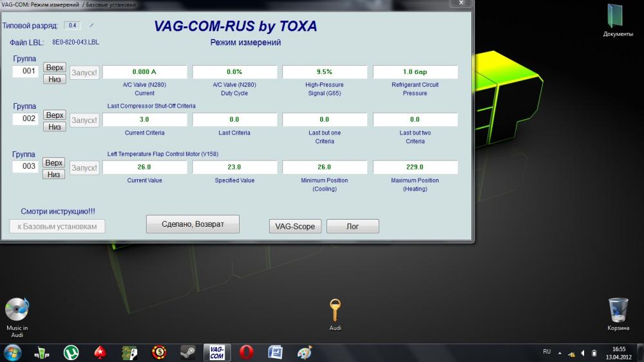
Task: Open the VAG-COM taskbar icon
Action: (x=217, y=352)
